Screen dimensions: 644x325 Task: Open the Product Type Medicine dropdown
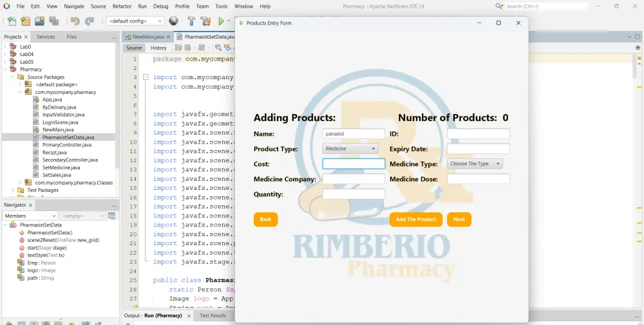pyautogui.click(x=350, y=149)
